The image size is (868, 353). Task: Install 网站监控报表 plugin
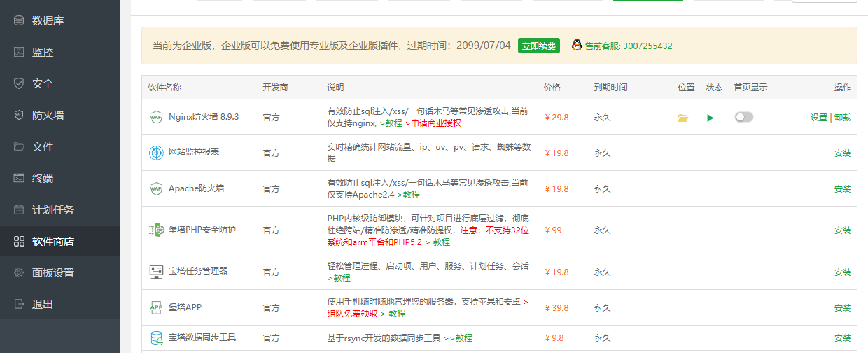coord(843,153)
